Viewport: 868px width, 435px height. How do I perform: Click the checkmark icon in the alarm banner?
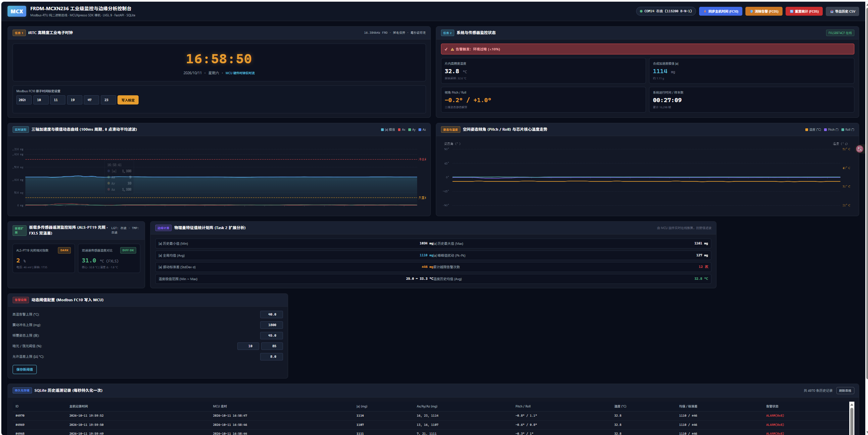tap(446, 49)
